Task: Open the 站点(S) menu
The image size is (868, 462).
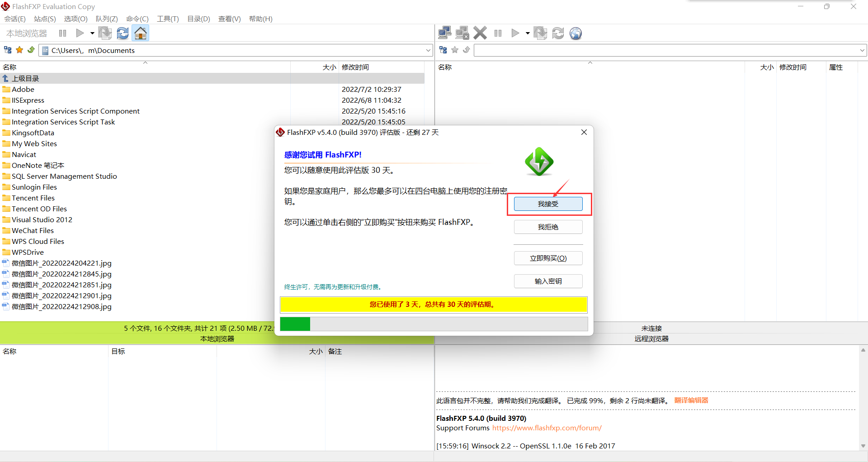Action: point(44,19)
